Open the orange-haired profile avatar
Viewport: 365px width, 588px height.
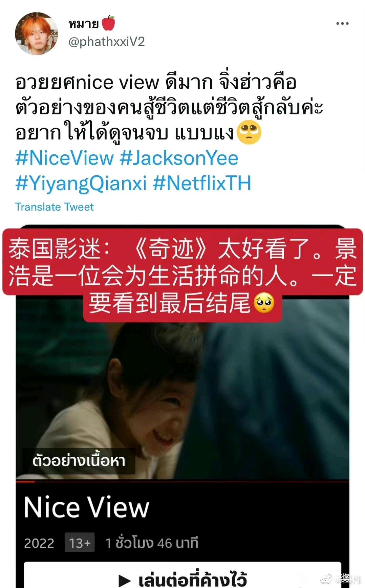point(37,33)
